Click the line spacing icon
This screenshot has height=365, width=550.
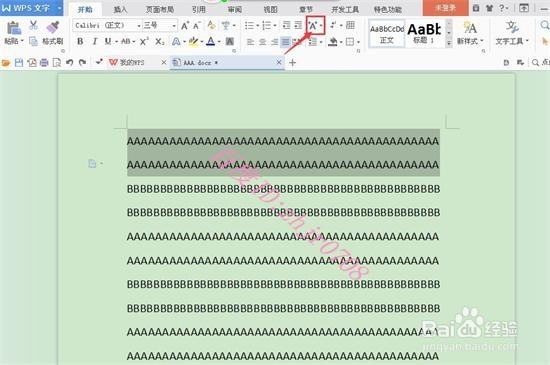pos(313,42)
